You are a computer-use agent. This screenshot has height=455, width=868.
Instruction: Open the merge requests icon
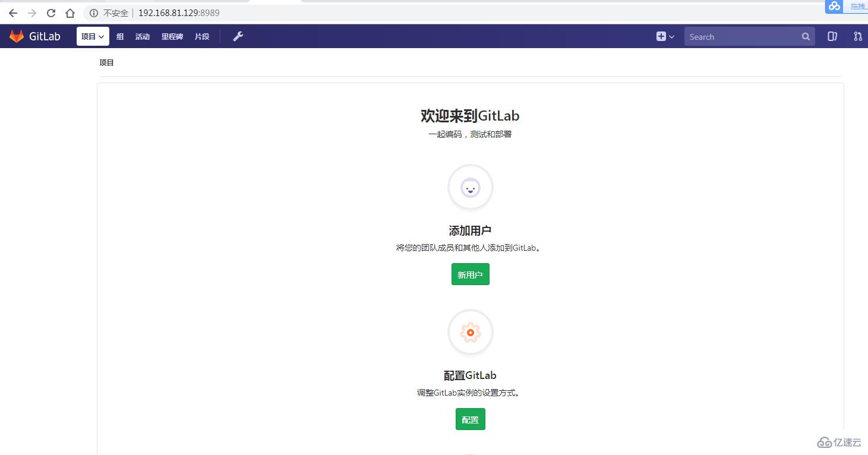click(x=858, y=36)
